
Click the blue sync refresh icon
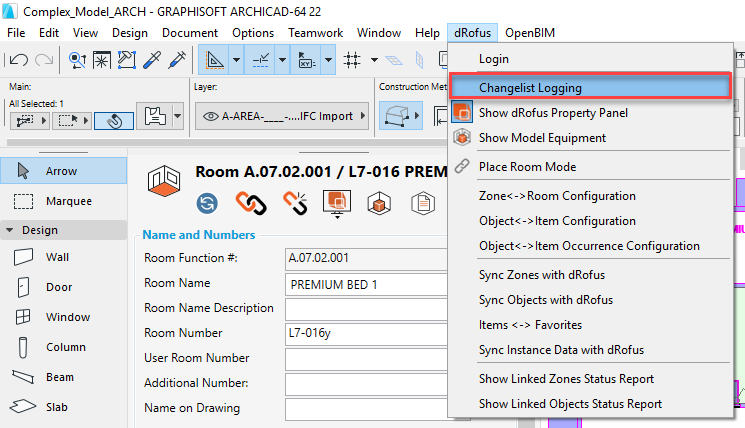click(x=208, y=203)
